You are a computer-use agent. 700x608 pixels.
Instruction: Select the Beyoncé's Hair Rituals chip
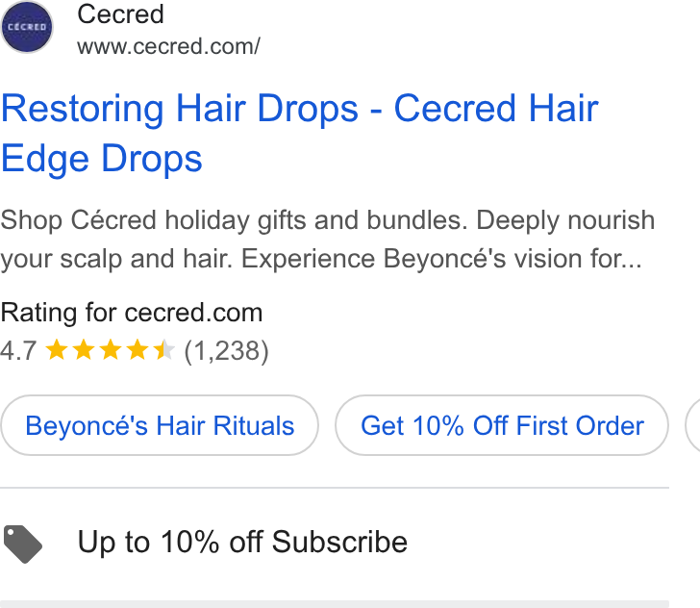pyautogui.click(x=160, y=425)
